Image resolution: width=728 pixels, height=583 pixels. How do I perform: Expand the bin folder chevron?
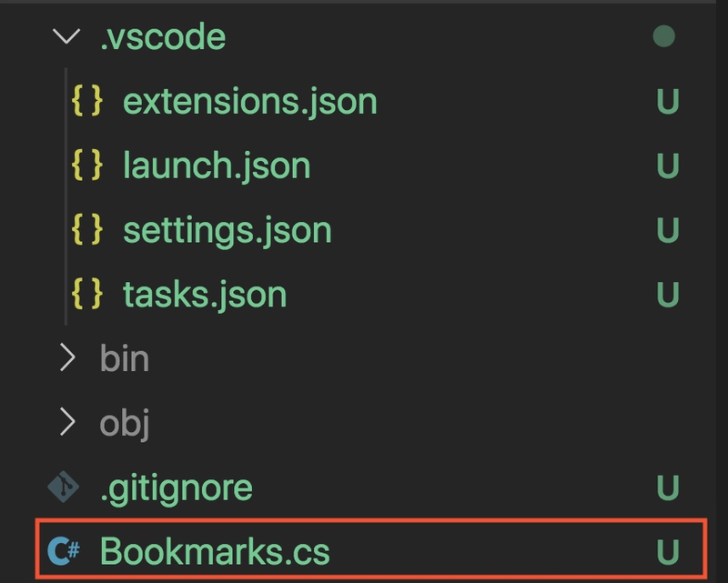[x=67, y=357]
